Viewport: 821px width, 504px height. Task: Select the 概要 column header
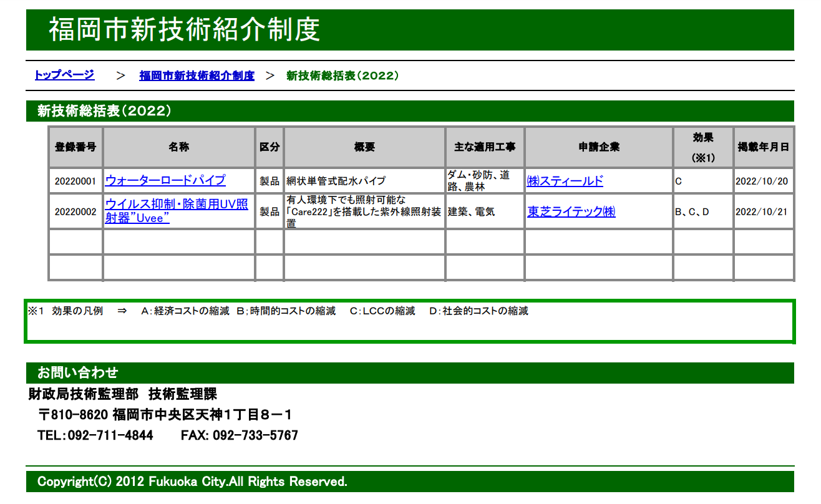(364, 147)
